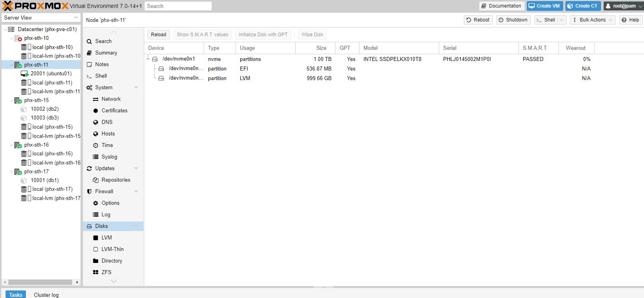The width and height of the screenshot is (644, 298).
Task: Click the EFI partition drive icon
Action: click(161, 69)
